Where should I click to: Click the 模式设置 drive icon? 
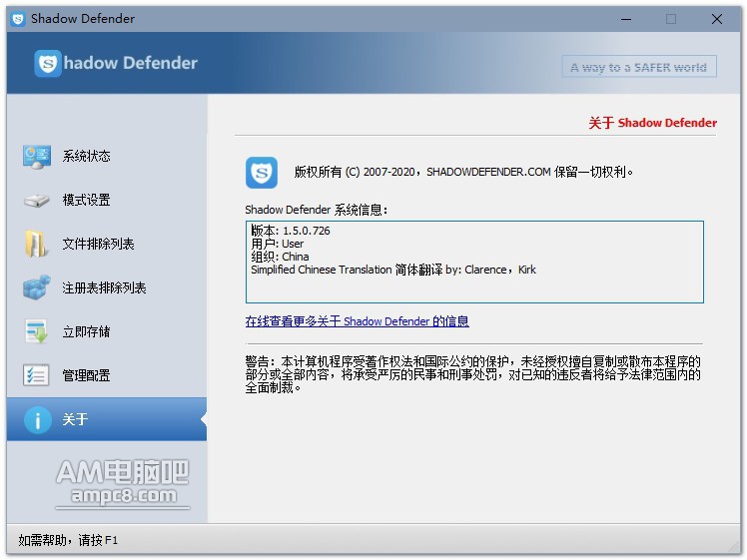coord(37,201)
